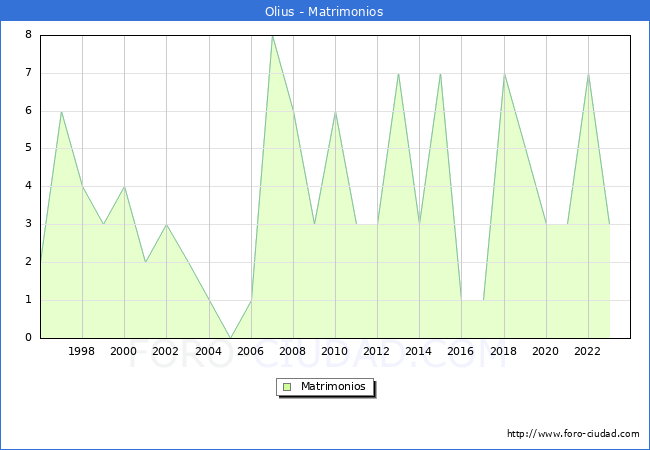This screenshot has width=650, height=450.
Task: Click the green Matrimonios legend swatch
Action: point(287,387)
